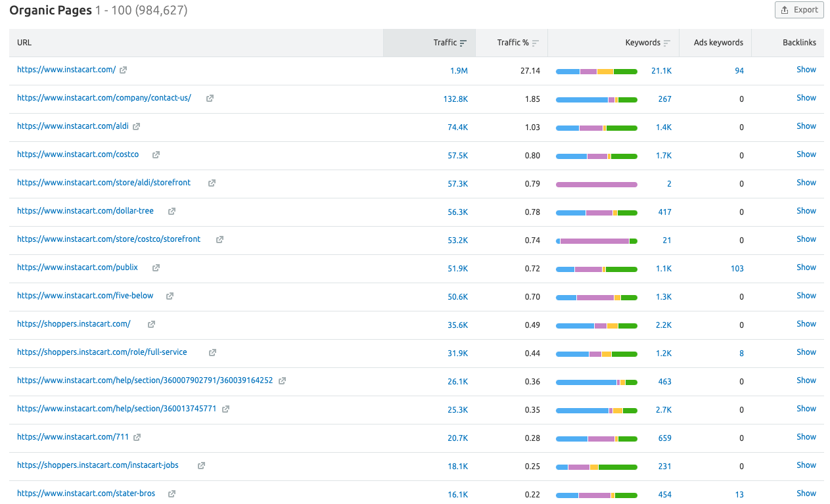The width and height of the screenshot is (830, 504).
Task: Open external link icon beside dollar-tree URL
Action: (172, 211)
